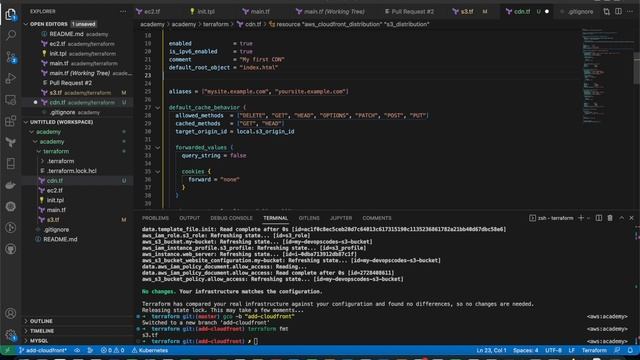This screenshot has width=640, height=360.
Task: Fold the cookies block
Action: pos(158,172)
